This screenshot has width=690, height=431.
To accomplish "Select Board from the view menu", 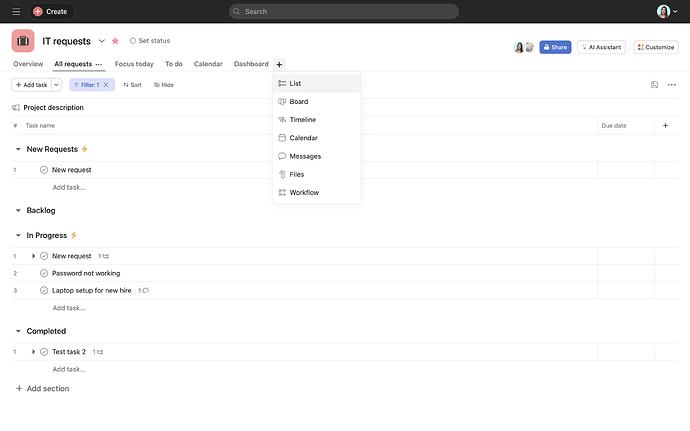I will (x=298, y=102).
